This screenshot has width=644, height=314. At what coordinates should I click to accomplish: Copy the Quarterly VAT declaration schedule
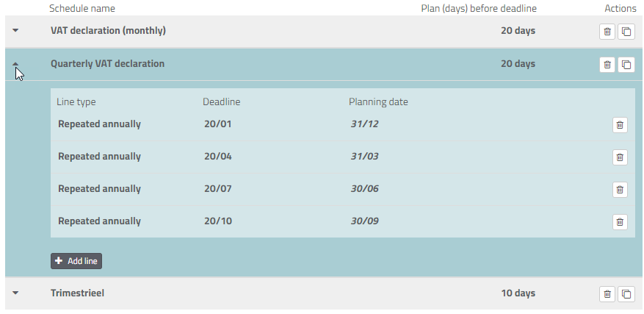626,64
